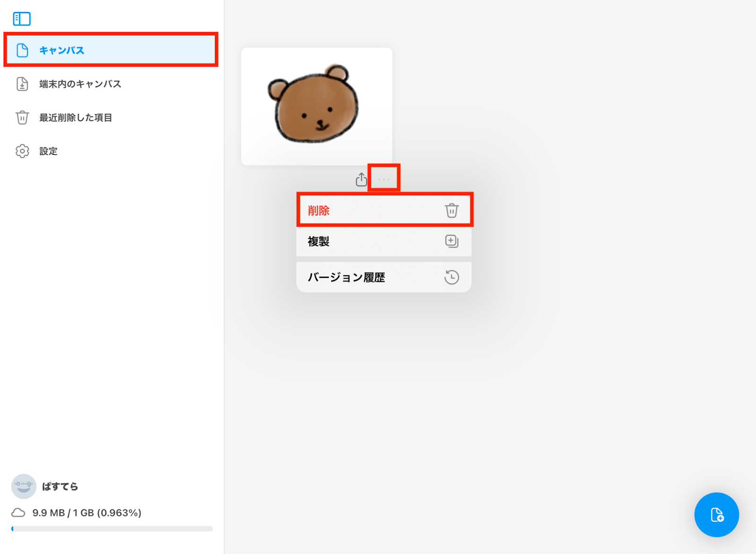The image size is (756, 554).
Task: Click the clock icon for バージョン履歴
Action: [x=452, y=277]
